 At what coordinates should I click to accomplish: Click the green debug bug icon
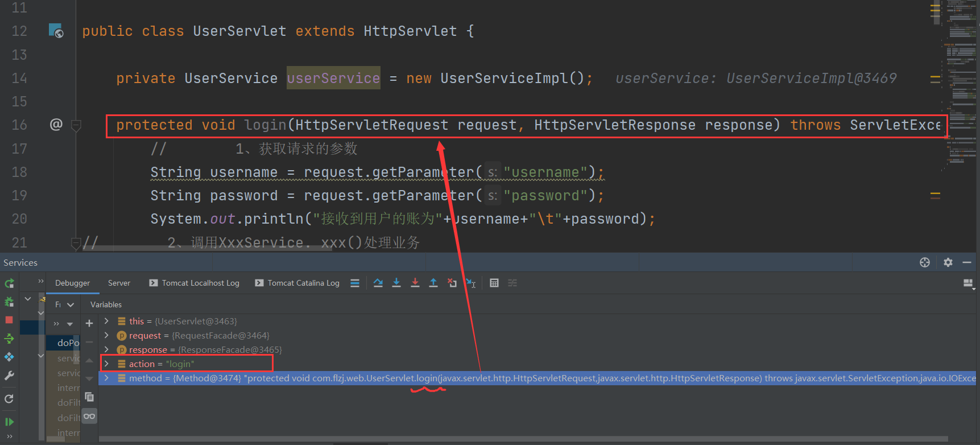click(9, 302)
